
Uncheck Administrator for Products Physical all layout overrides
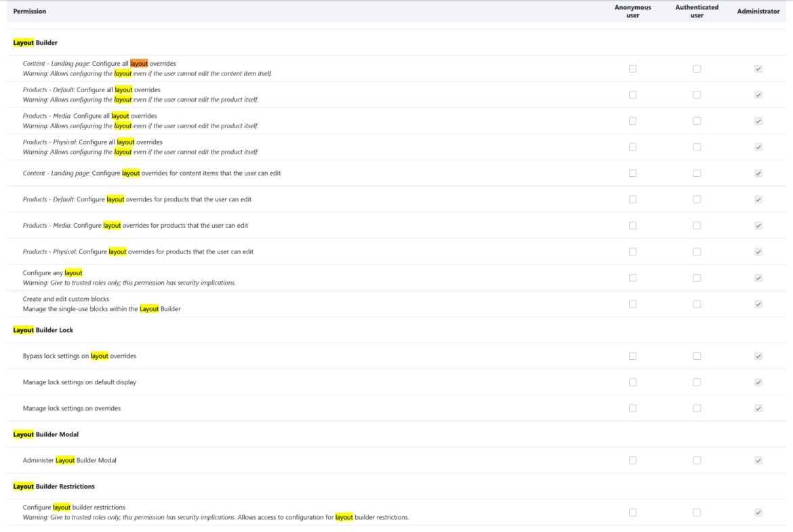(x=758, y=147)
